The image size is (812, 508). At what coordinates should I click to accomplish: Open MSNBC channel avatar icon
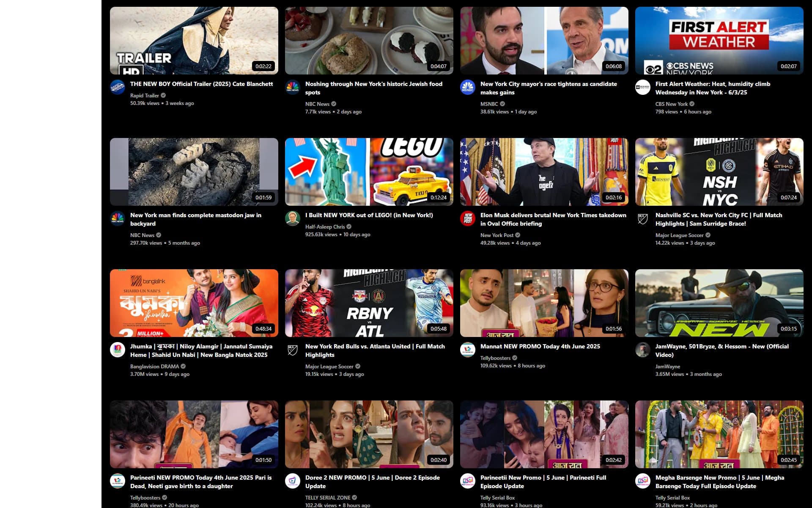pos(468,87)
